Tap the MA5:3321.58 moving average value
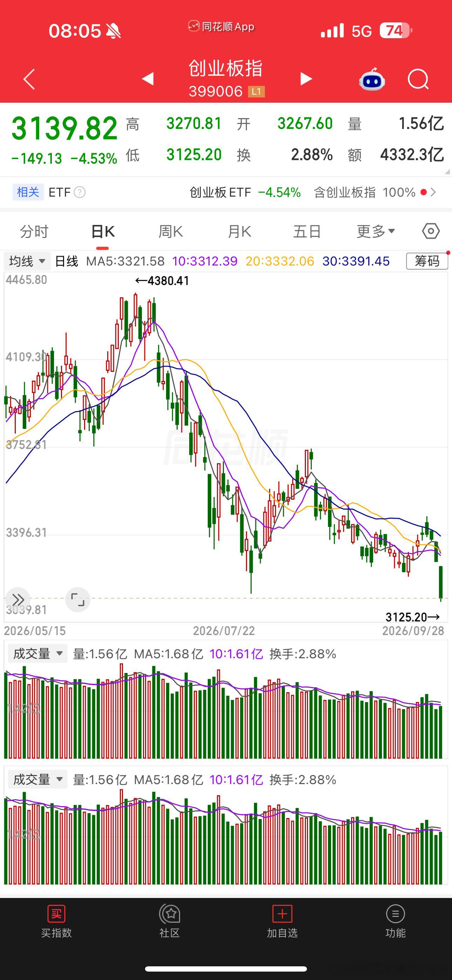 tap(125, 261)
